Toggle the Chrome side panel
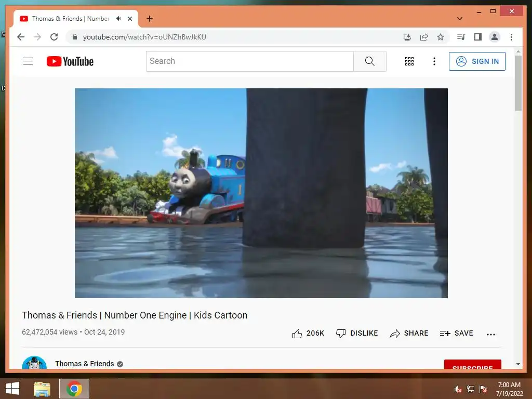532x399 pixels. click(x=478, y=37)
